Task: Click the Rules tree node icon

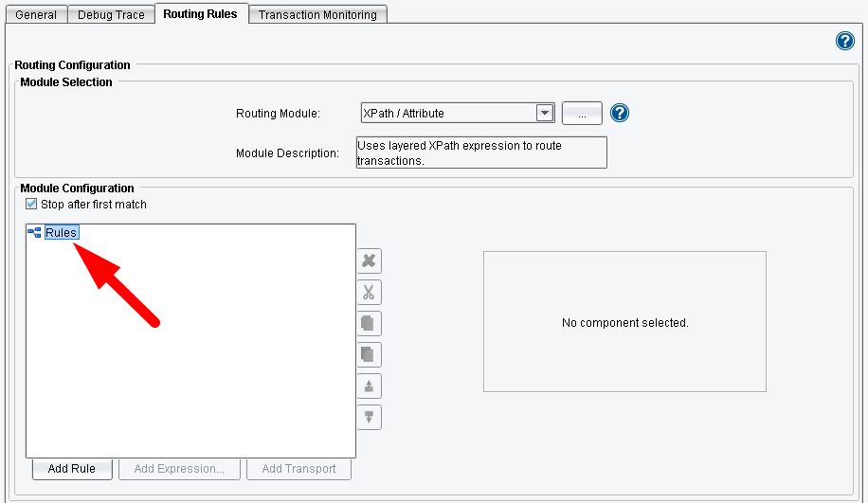Action: (34, 232)
